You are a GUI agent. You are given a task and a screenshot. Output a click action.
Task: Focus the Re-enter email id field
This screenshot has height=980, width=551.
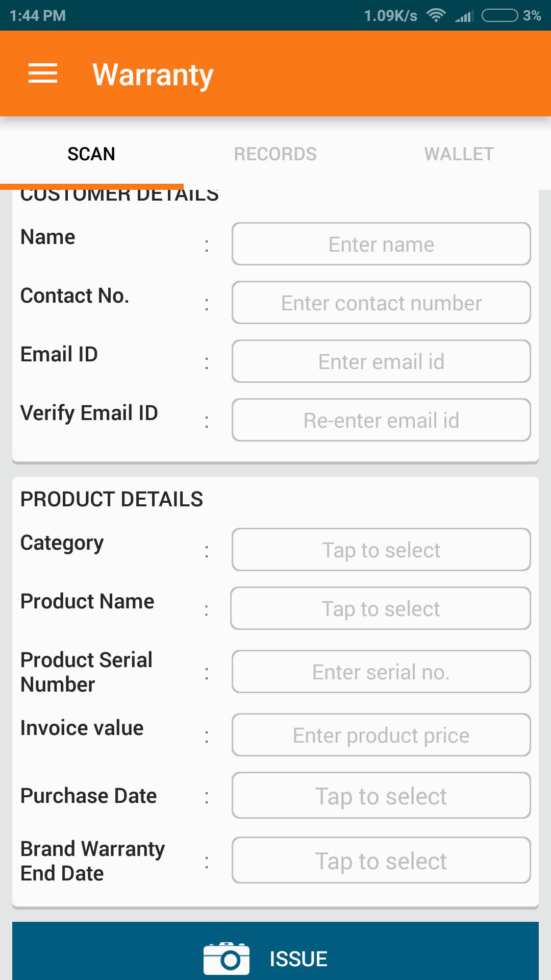pyautogui.click(x=381, y=420)
